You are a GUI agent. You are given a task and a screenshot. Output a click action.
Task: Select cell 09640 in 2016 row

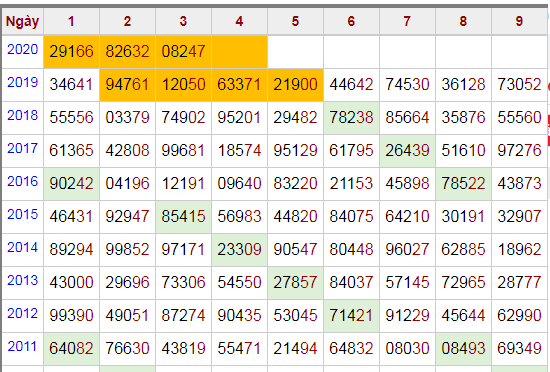pos(239,183)
